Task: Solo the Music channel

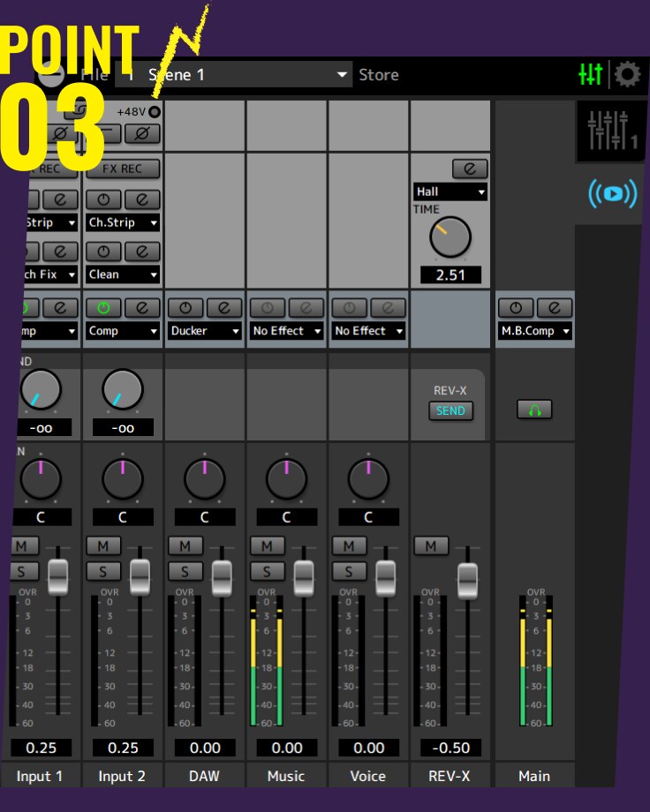Action: (267, 572)
